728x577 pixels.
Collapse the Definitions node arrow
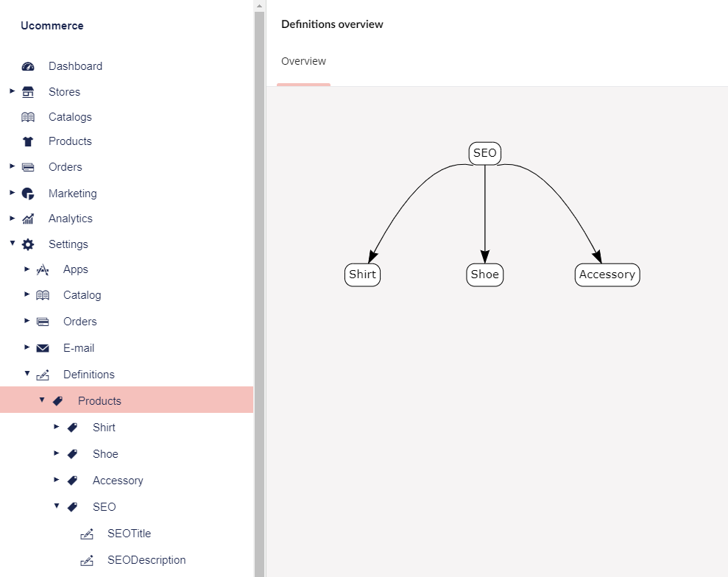[27, 373]
